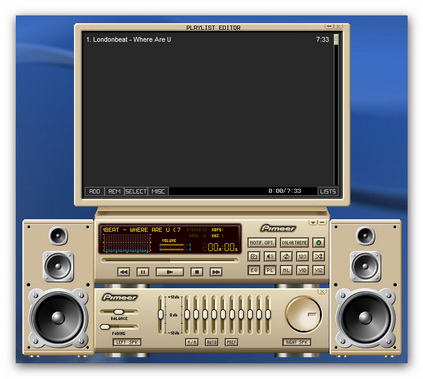Image resolution: width=423 pixels, height=379 pixels.
Task: Go to the previous track
Action: click(123, 272)
